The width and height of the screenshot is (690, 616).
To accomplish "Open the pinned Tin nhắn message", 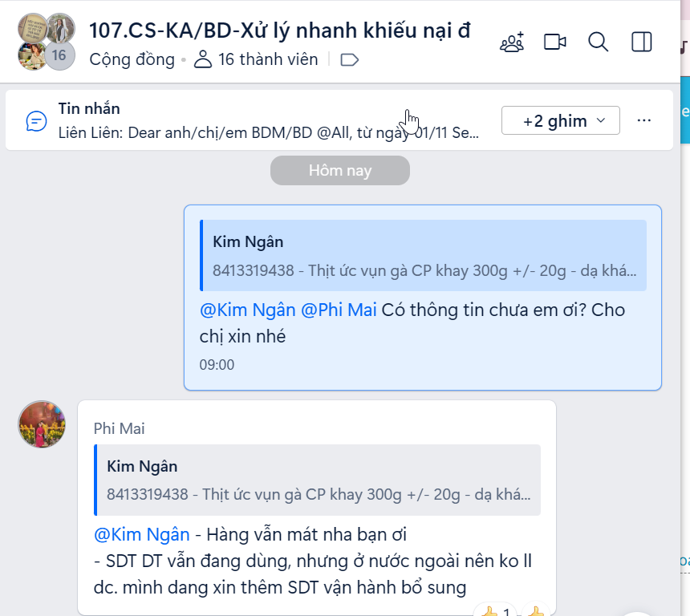I will click(269, 120).
